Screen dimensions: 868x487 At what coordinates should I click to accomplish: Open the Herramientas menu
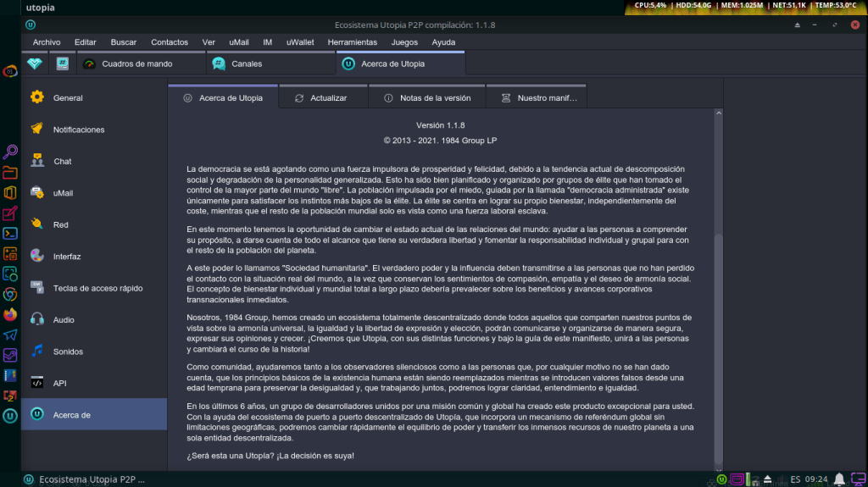(352, 42)
